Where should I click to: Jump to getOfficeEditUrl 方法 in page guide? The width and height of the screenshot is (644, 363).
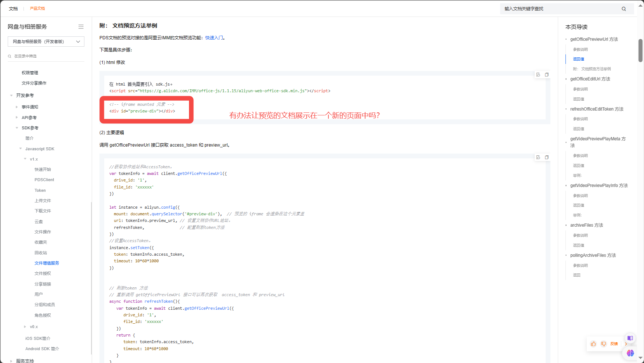[x=590, y=79]
